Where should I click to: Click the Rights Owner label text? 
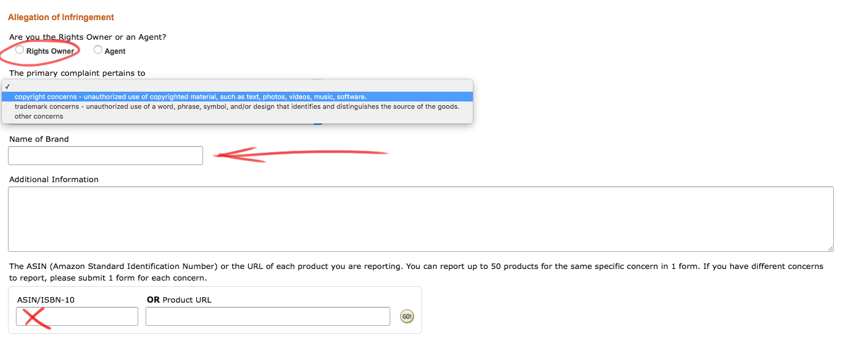click(50, 51)
